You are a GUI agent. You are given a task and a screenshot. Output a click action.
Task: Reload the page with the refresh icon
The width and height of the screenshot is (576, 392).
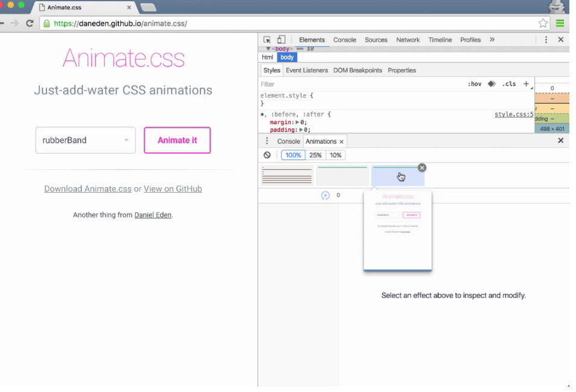pos(29,23)
